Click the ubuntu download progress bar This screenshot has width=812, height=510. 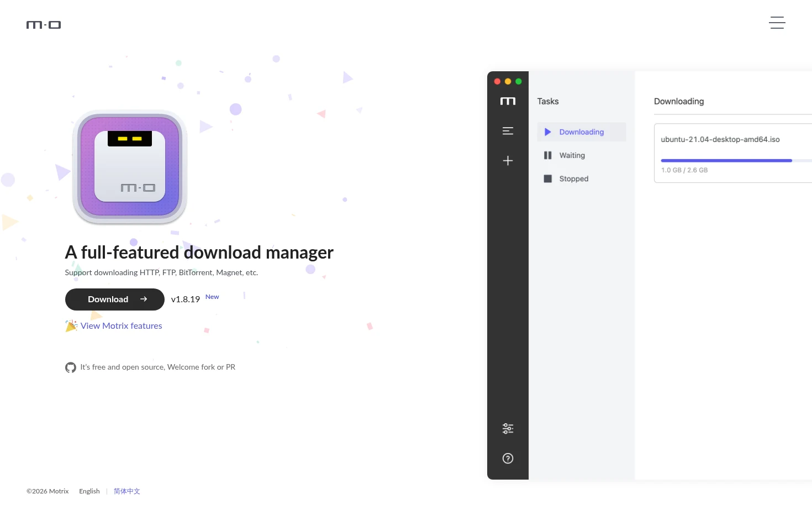pyautogui.click(x=736, y=160)
